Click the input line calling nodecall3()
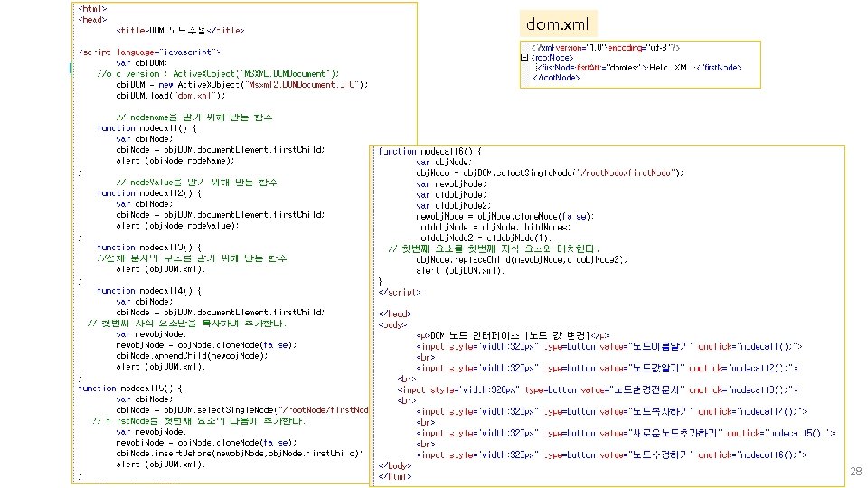Screen dimensions: 868x488 tap(598, 390)
